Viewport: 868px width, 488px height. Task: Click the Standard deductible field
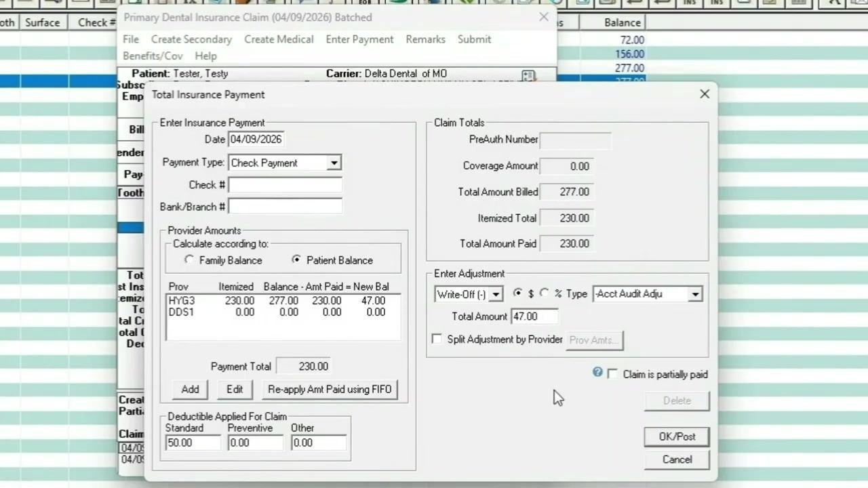click(x=193, y=443)
